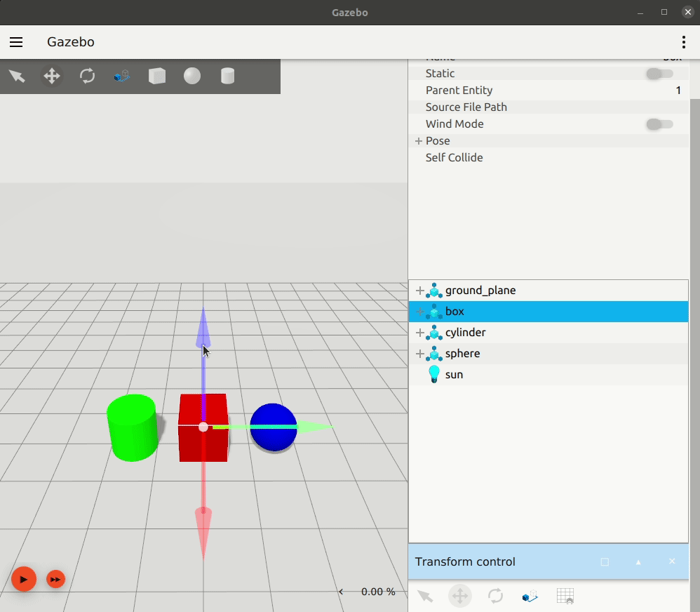Image resolution: width=700 pixels, height=612 pixels.
Task: Click the ground_plane model icon
Action: (x=434, y=291)
